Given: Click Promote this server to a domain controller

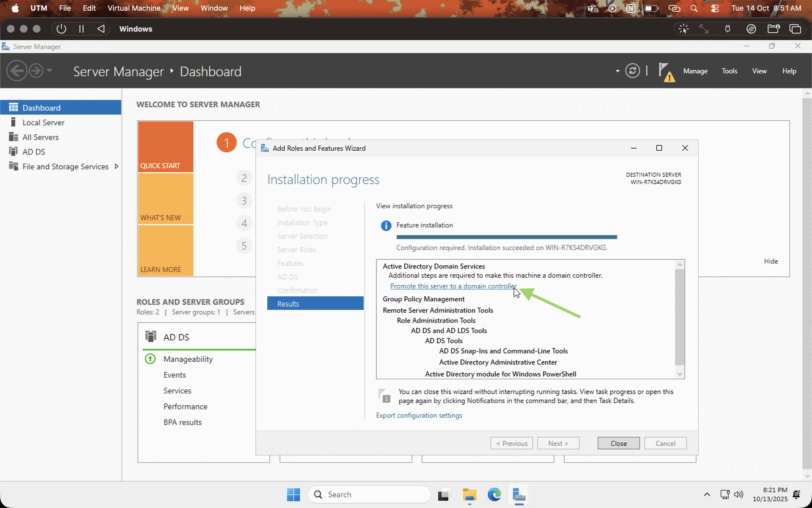Looking at the screenshot, I should (x=453, y=286).
